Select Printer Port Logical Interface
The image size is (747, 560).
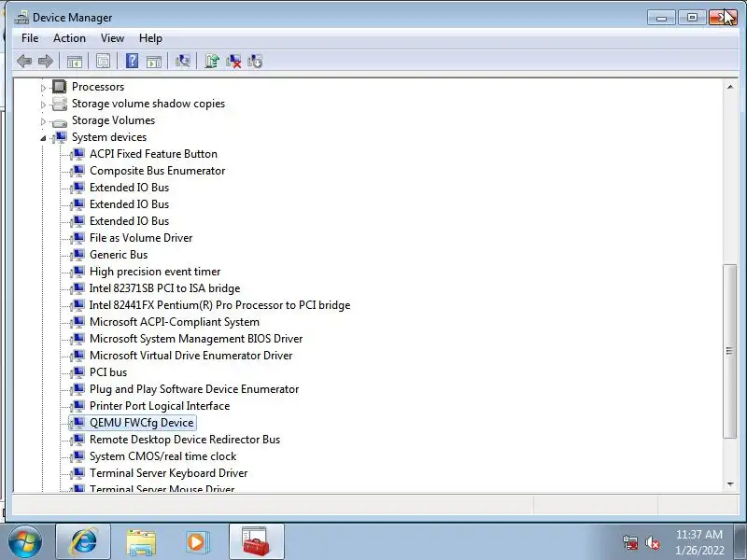coord(160,406)
